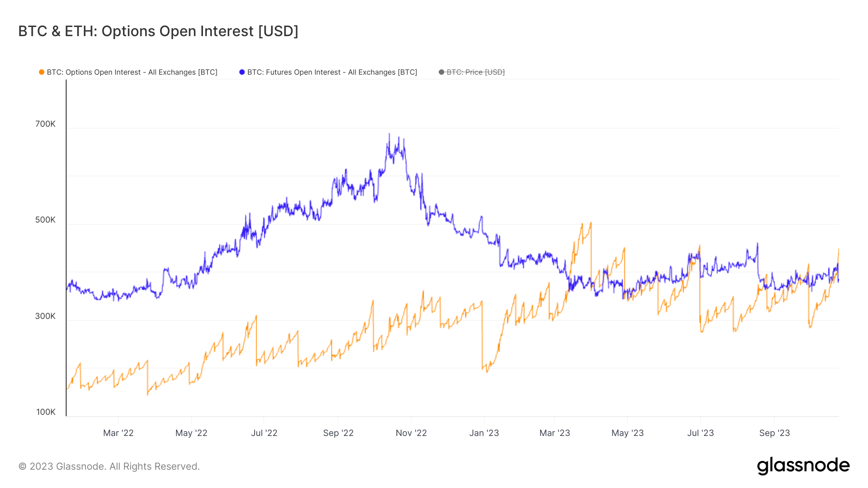Click the orange Options Open Interest legend dot
Screen dimensions: 868x488
(42, 72)
